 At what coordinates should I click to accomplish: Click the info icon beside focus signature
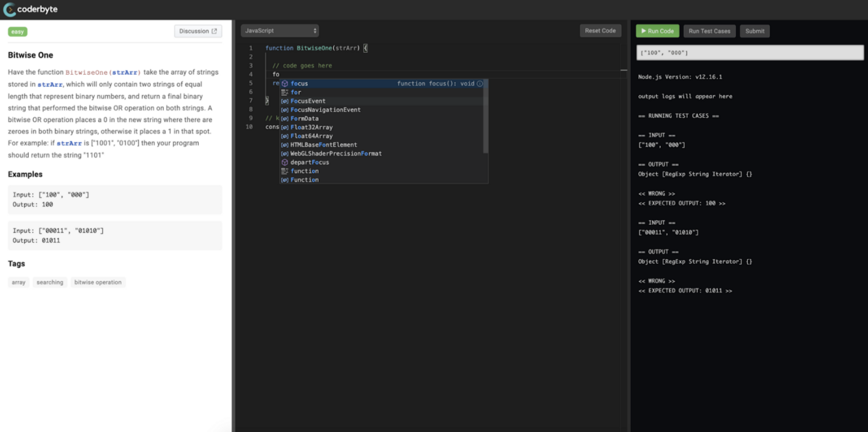[x=479, y=84]
